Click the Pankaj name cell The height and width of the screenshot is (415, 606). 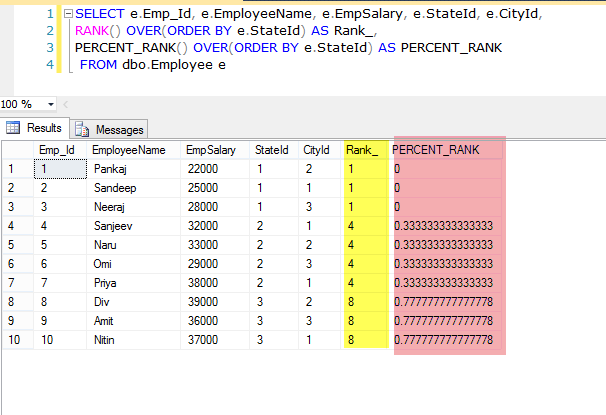click(133, 169)
